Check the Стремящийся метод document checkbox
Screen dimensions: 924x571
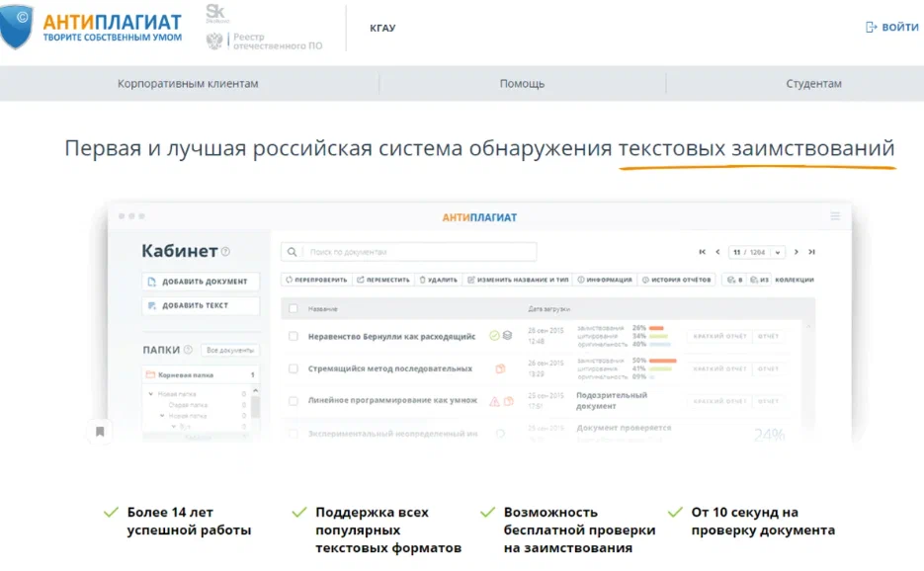pyautogui.click(x=294, y=368)
